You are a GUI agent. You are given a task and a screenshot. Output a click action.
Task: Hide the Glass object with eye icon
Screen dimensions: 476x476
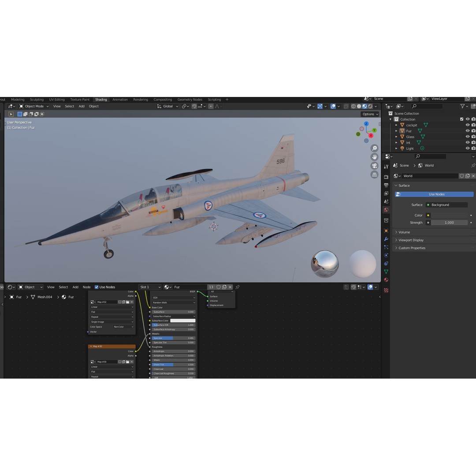(468, 137)
